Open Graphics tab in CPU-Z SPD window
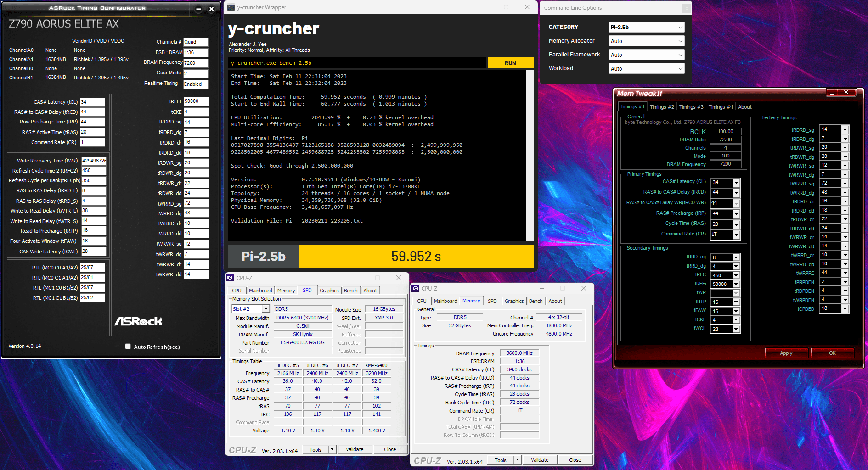This screenshot has height=470, width=868. (329, 291)
